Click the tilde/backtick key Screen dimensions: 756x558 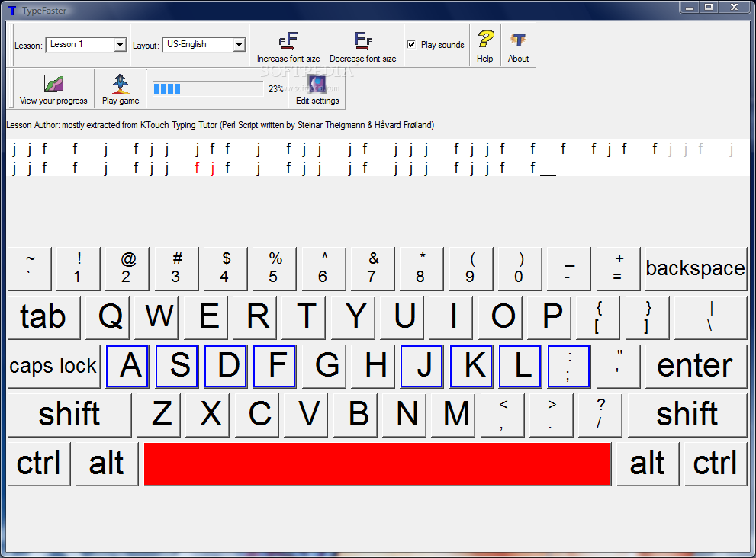tap(30, 269)
